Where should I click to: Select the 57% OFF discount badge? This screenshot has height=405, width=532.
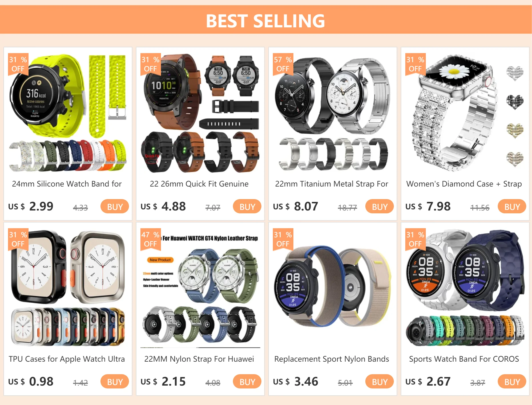[283, 64]
